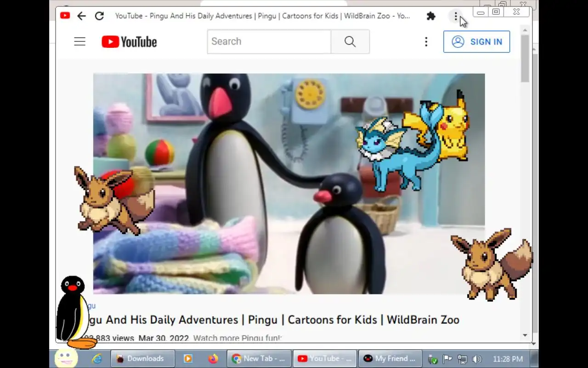The width and height of the screenshot is (588, 368).
Task: Click the network tray icon
Action: (x=462, y=359)
